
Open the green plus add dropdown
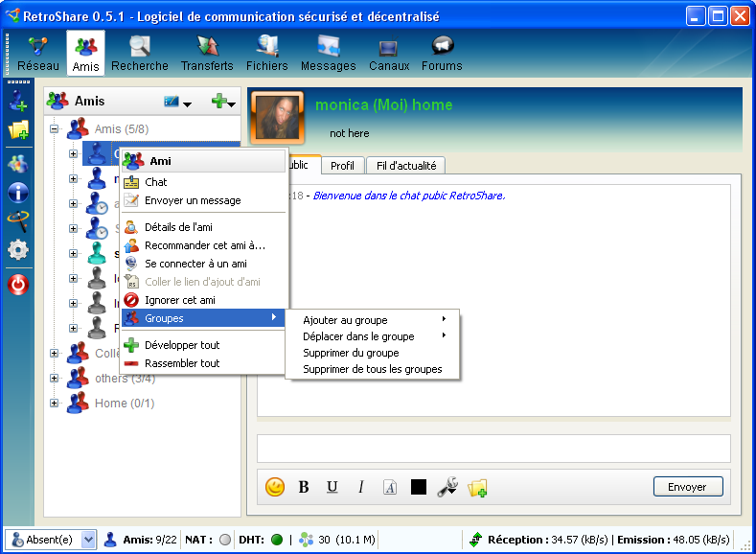[223, 102]
